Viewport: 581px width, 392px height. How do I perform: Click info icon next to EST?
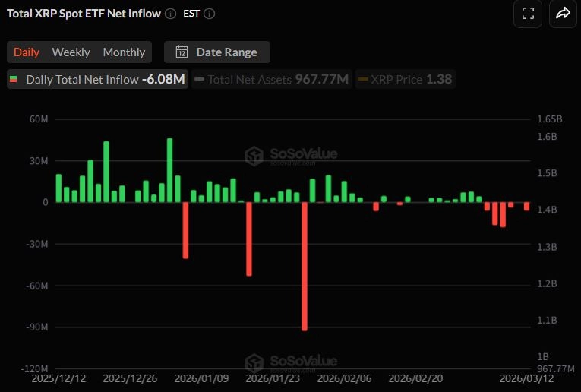pyautogui.click(x=210, y=14)
